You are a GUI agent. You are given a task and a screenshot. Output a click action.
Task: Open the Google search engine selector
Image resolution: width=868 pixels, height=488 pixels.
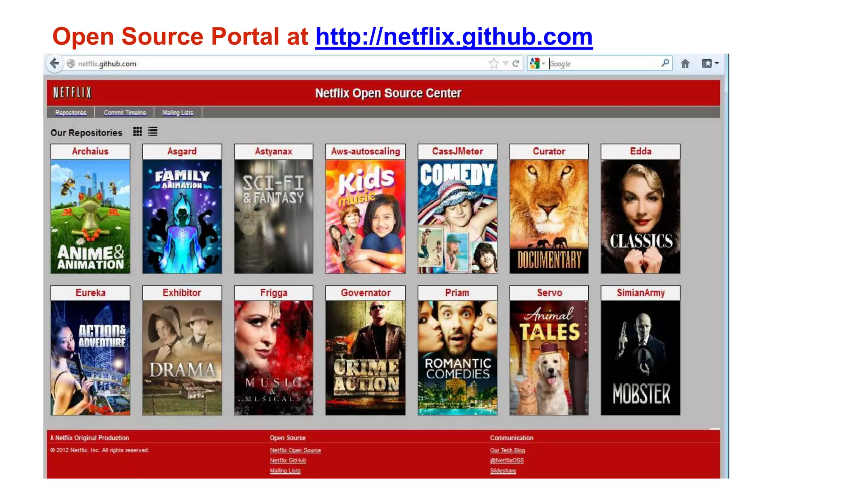[537, 64]
